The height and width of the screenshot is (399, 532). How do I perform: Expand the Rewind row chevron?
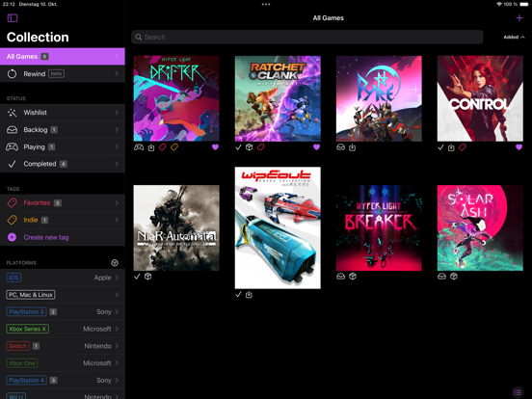coord(117,73)
